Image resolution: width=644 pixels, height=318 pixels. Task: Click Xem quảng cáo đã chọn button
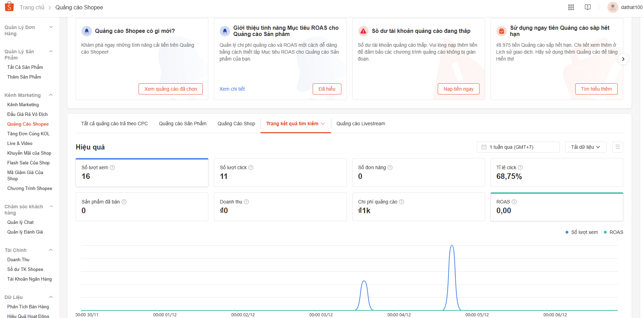coord(171,89)
